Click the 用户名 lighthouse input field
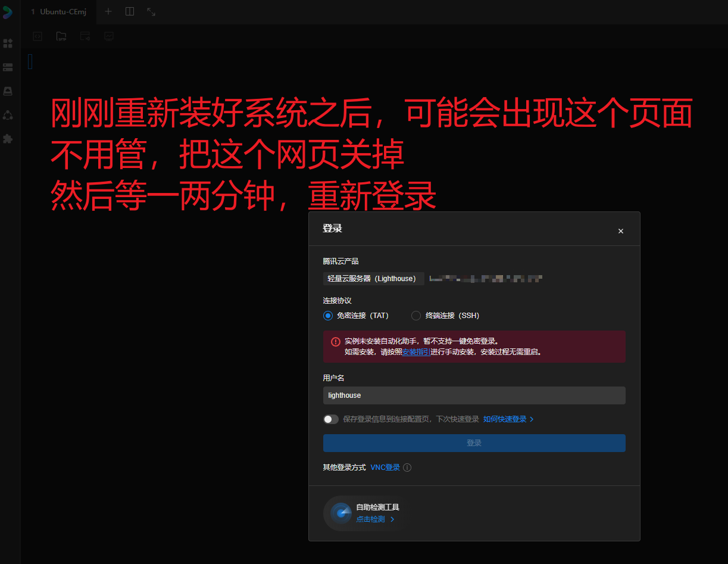728x564 pixels. pyautogui.click(x=474, y=395)
